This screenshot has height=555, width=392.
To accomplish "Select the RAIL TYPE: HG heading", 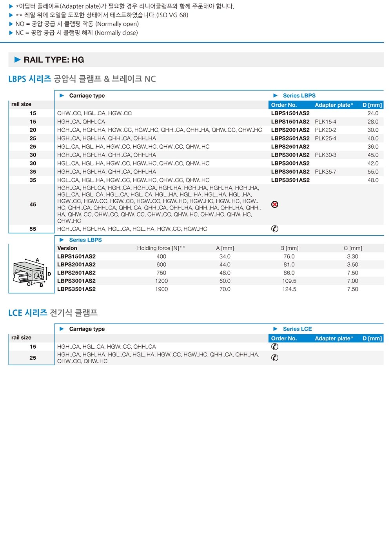I will (54, 60).
